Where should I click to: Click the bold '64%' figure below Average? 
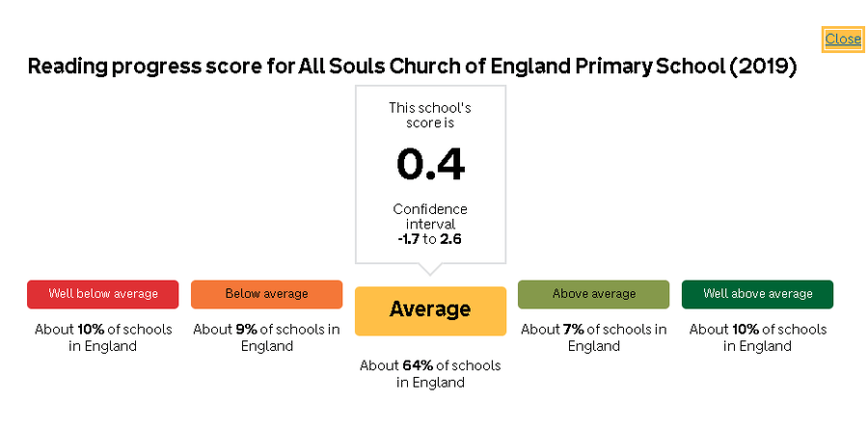[x=418, y=366]
